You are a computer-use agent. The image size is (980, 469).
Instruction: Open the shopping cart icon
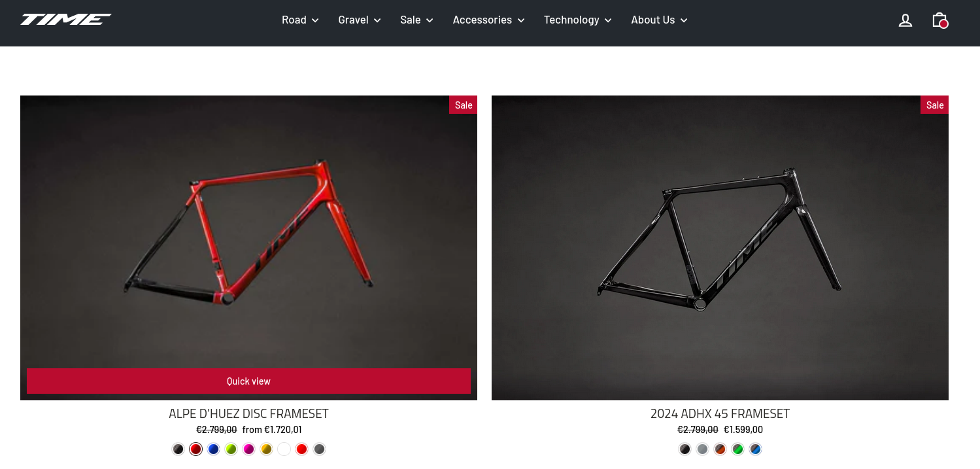pyautogui.click(x=939, y=20)
